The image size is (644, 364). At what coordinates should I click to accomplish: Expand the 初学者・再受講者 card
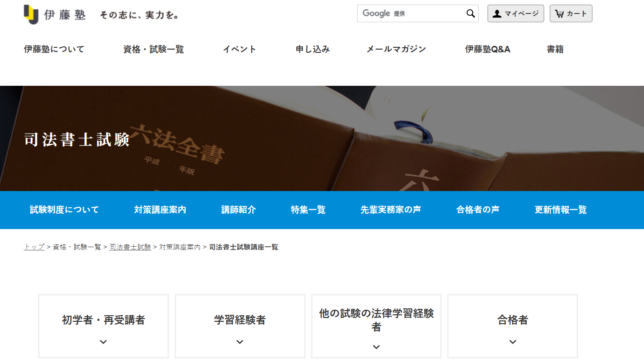tap(104, 326)
